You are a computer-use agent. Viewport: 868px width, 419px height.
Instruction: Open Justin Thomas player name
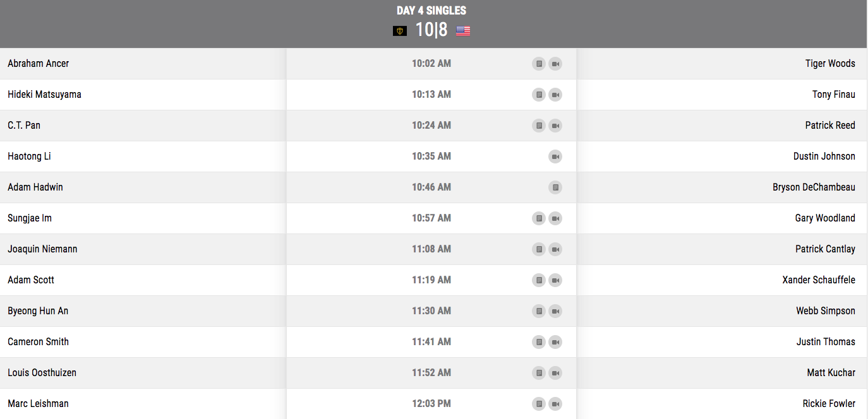point(826,341)
